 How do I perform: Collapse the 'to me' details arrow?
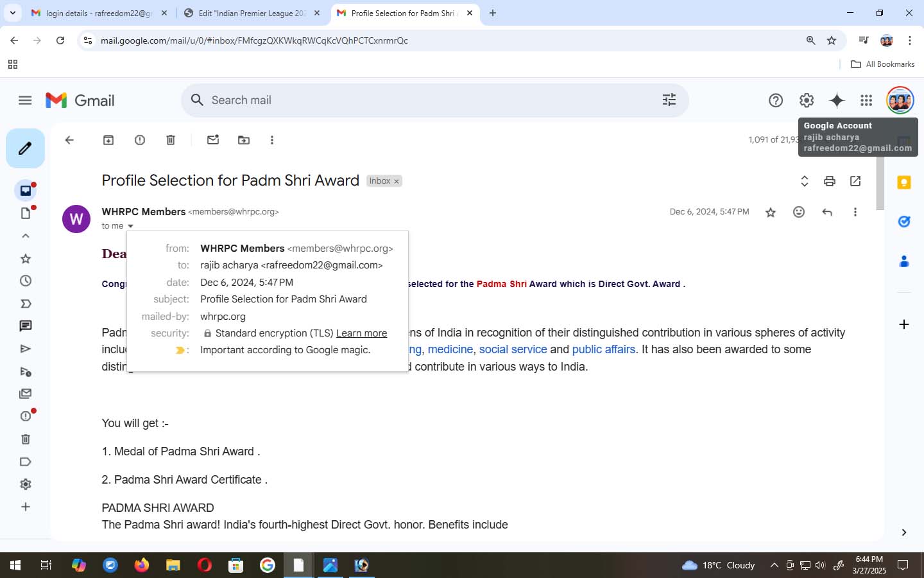click(x=130, y=226)
